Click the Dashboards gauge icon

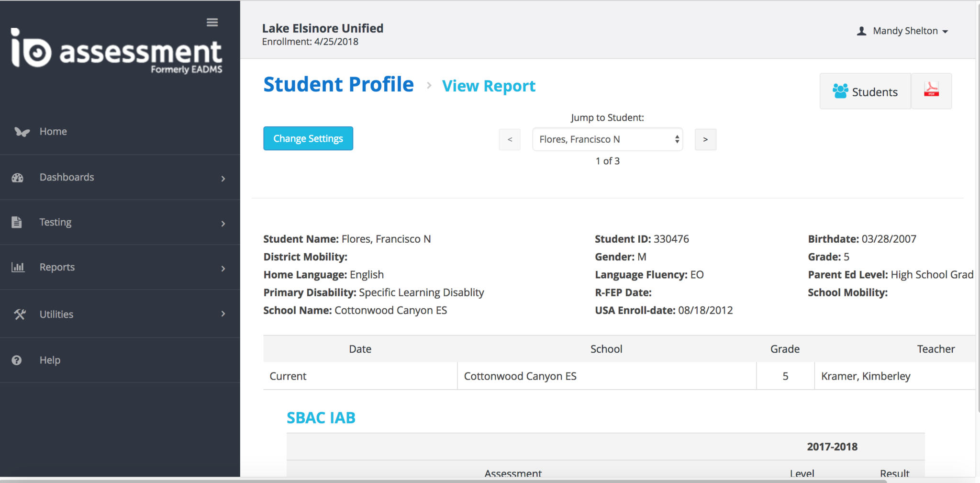click(x=18, y=178)
